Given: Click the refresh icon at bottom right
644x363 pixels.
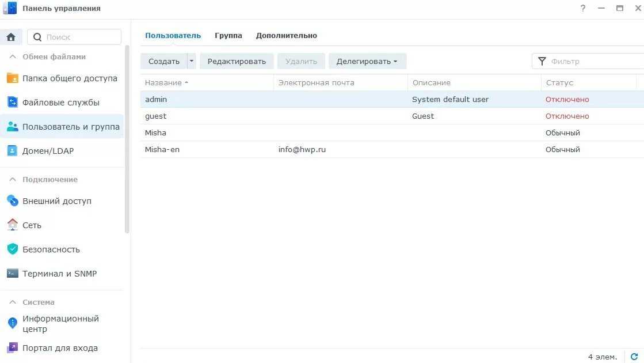Looking at the screenshot, I should [634, 357].
